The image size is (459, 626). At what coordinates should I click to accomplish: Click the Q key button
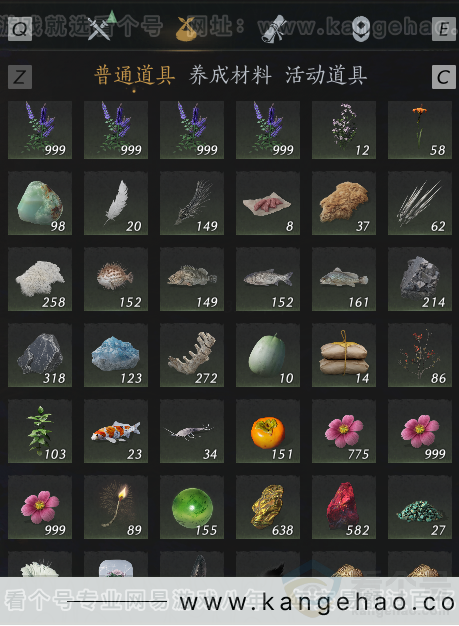click(x=20, y=29)
